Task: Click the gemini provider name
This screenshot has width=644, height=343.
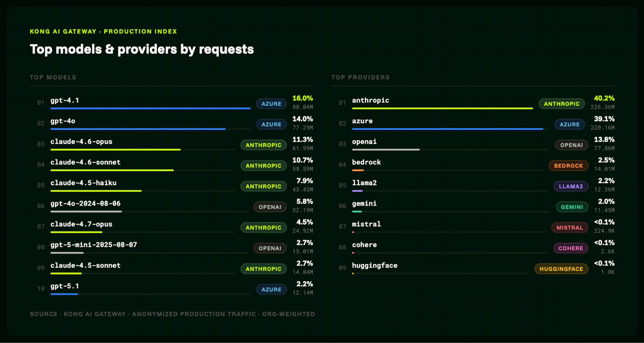Action: tap(364, 203)
